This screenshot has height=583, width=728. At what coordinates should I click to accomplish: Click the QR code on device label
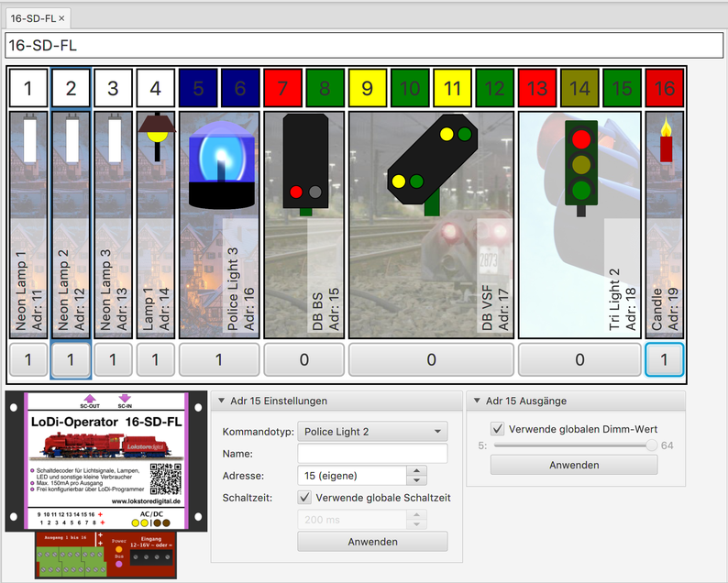[x=166, y=478]
